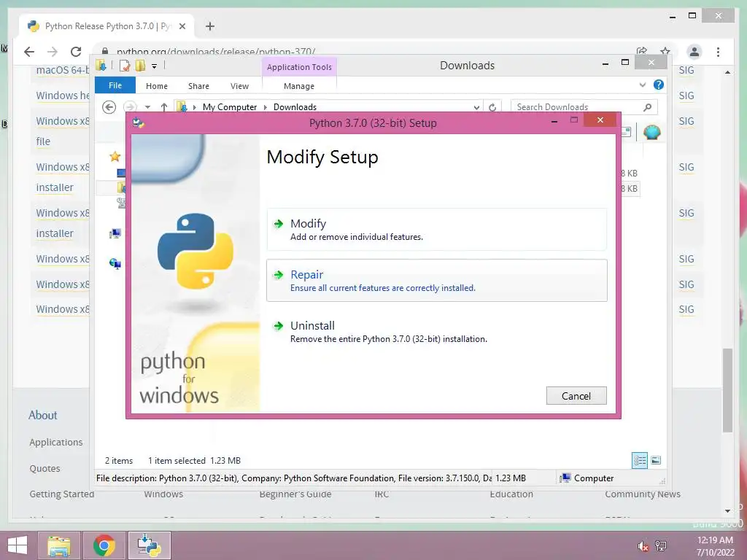The width and height of the screenshot is (747, 560).
Task: Open the macOS 64-b download link
Action: pyautogui.click(x=63, y=70)
